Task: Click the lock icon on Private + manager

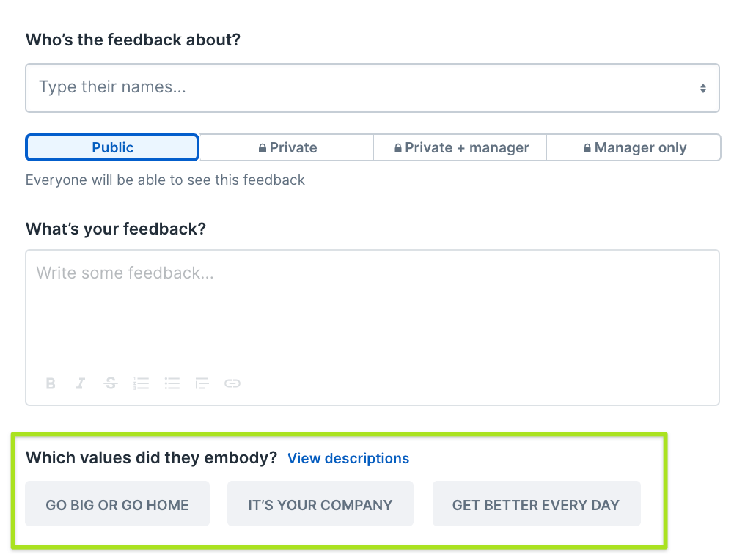Action: (398, 148)
